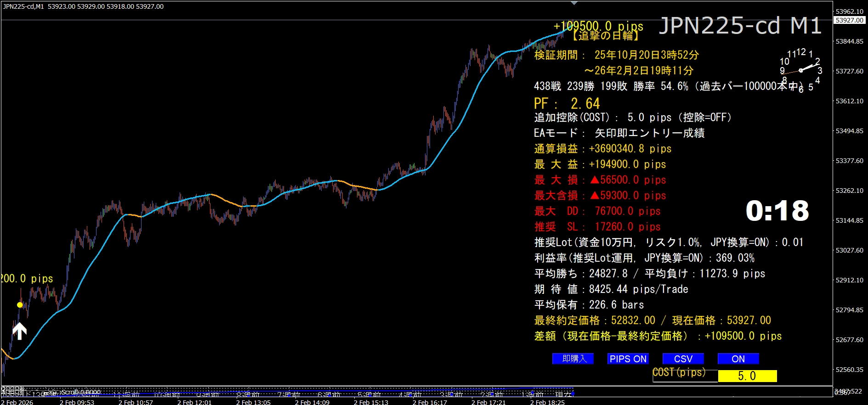Click the +109500.0 pips profit label
Image resolution: width=868 pixels, height=405 pixels.
click(x=598, y=26)
